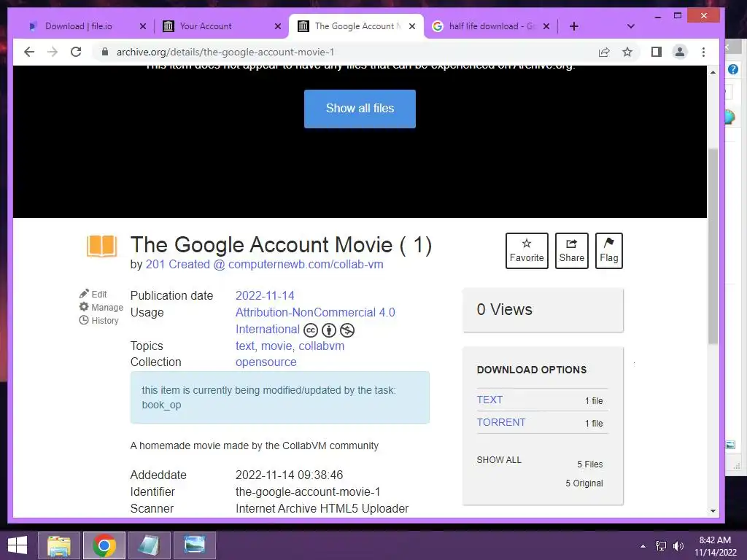Image resolution: width=747 pixels, height=560 pixels.
Task: Flag this item
Action: tap(609, 251)
